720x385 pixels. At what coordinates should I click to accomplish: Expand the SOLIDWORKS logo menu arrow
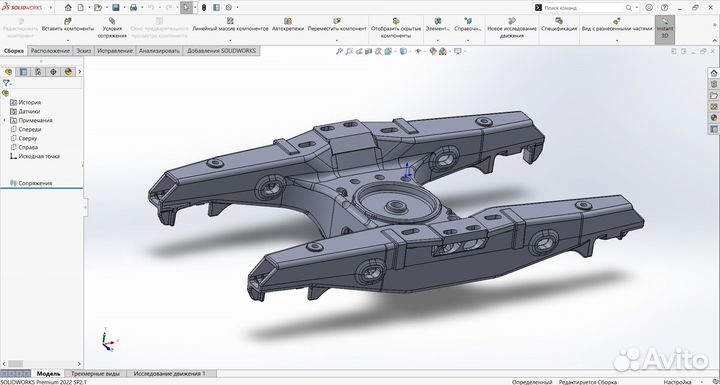pyautogui.click(x=51, y=8)
